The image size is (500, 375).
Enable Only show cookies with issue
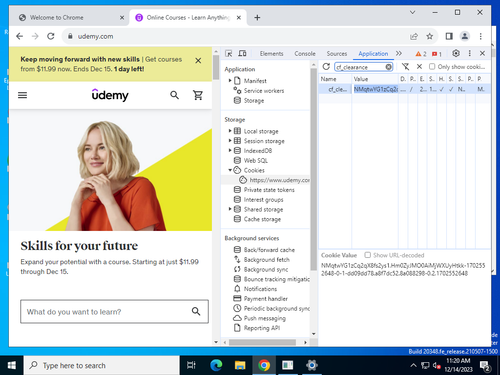pyautogui.click(x=432, y=67)
